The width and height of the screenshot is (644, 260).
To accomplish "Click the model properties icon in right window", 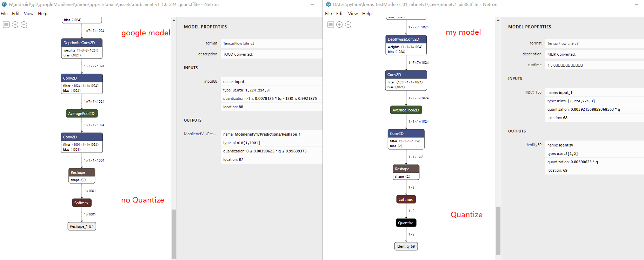I will tap(331, 25).
